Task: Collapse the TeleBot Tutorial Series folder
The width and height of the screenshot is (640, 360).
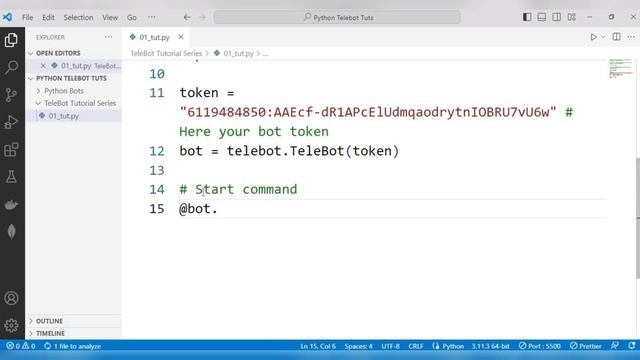Action: [x=80, y=103]
